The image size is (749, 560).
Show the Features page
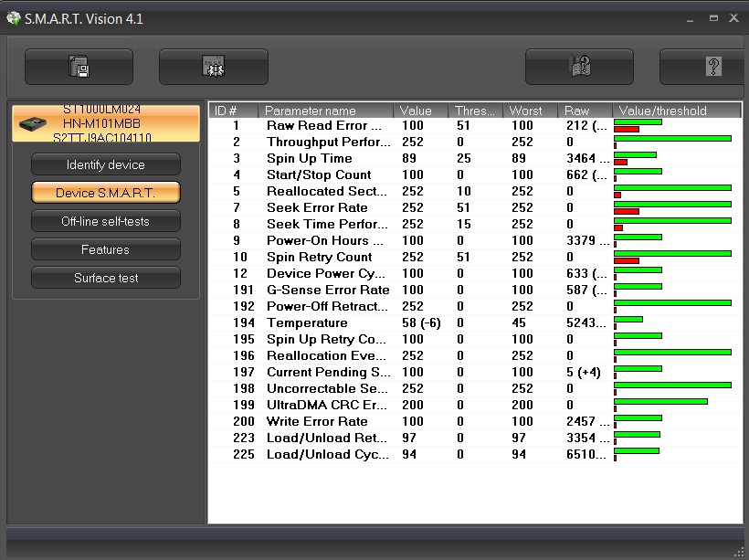(x=106, y=249)
